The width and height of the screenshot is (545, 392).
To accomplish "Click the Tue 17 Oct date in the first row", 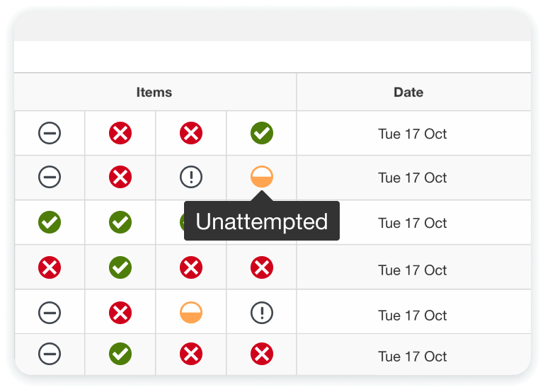I will point(413,134).
